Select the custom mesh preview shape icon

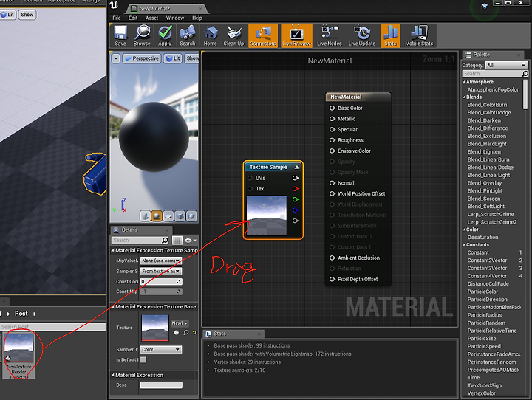[x=191, y=216]
